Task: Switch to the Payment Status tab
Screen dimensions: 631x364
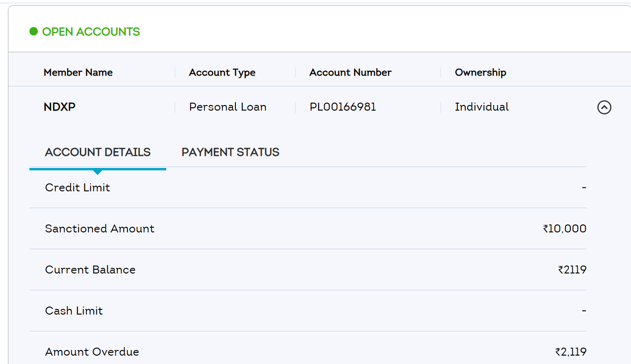Action: (230, 153)
